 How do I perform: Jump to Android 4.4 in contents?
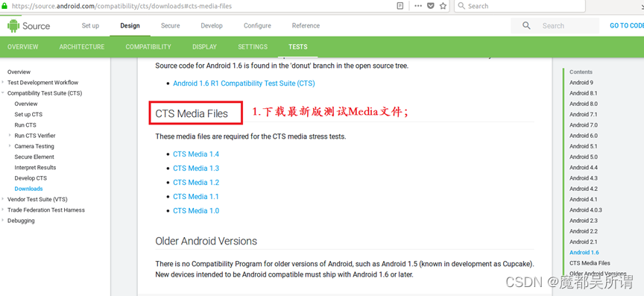[584, 167]
